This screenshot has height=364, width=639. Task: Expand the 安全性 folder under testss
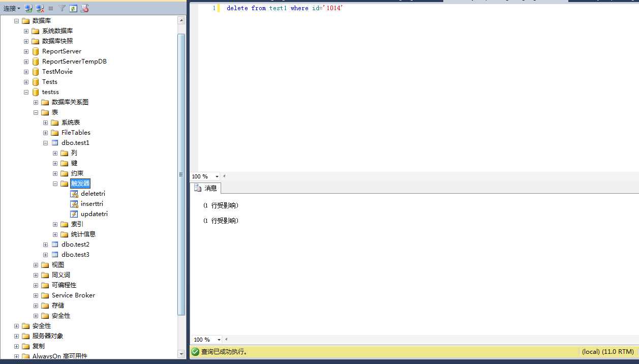(x=36, y=316)
